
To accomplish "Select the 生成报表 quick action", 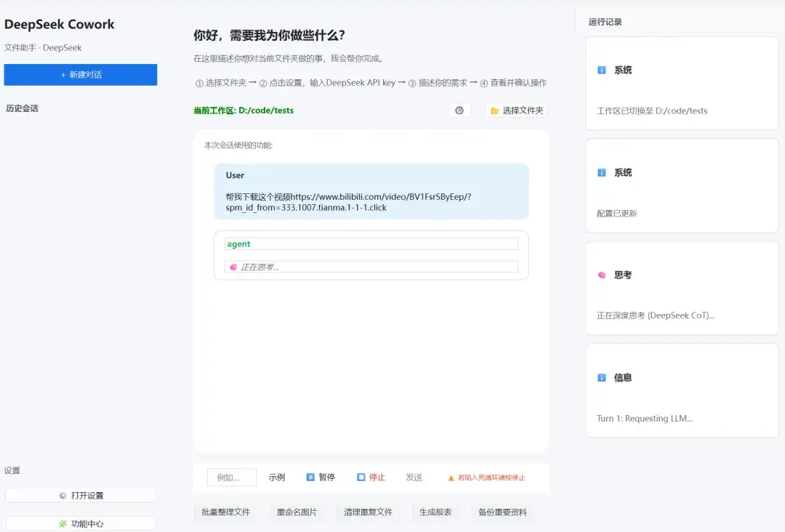I will (435, 512).
